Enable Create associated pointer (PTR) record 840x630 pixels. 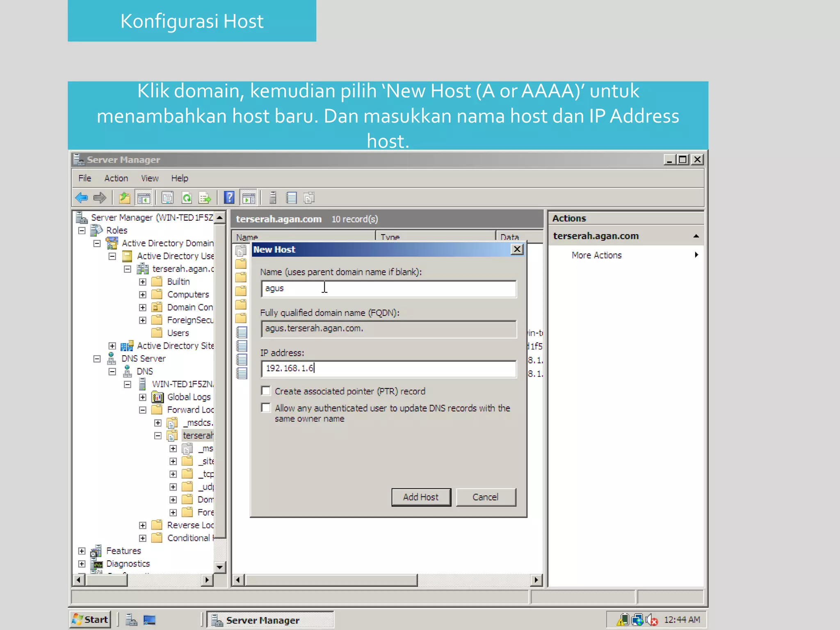point(266,391)
